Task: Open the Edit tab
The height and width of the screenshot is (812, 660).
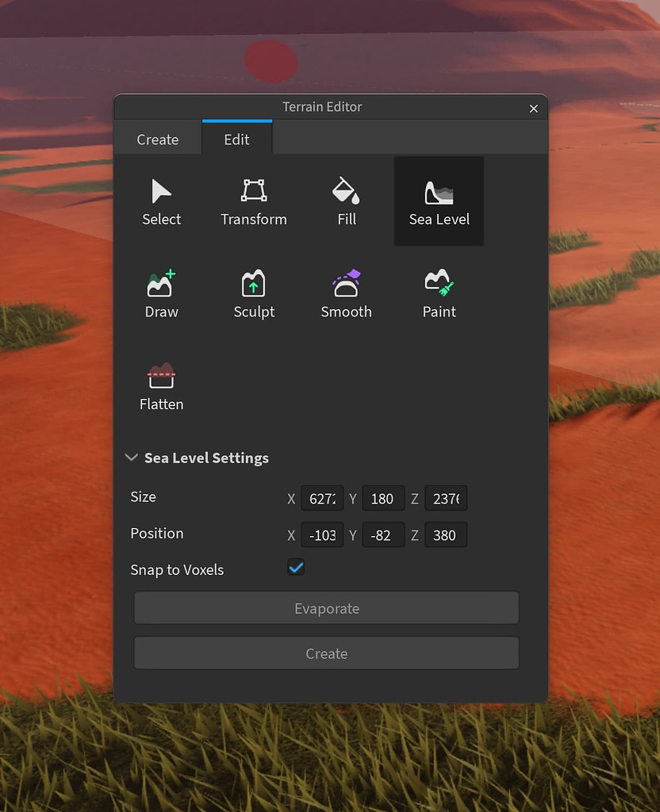Action: pyautogui.click(x=236, y=139)
